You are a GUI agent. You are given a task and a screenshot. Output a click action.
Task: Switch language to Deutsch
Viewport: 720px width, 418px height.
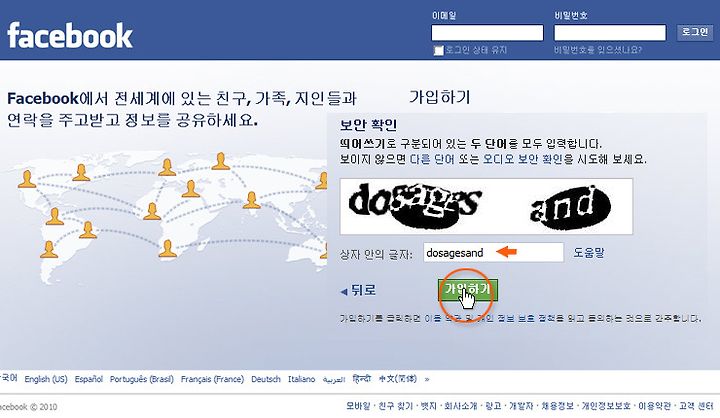(x=266, y=379)
